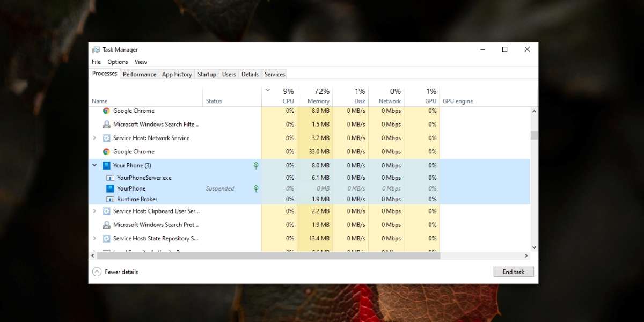Sort by the Status column header

232,96
